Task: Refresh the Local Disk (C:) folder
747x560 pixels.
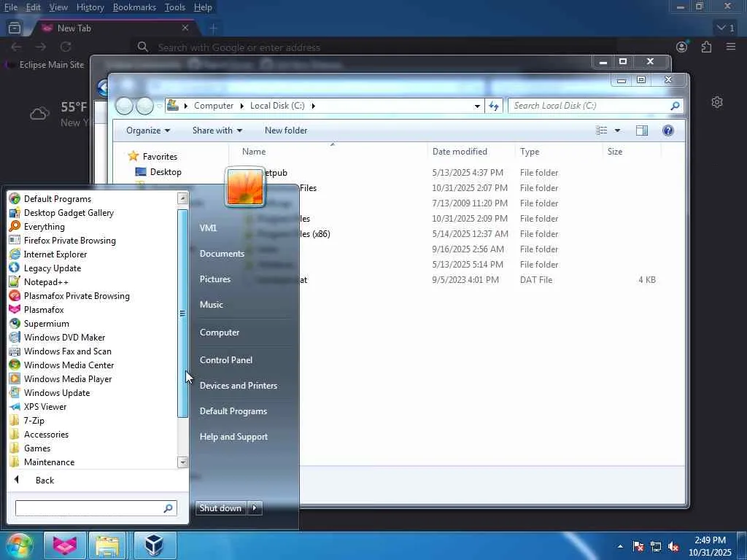Action: (x=494, y=106)
